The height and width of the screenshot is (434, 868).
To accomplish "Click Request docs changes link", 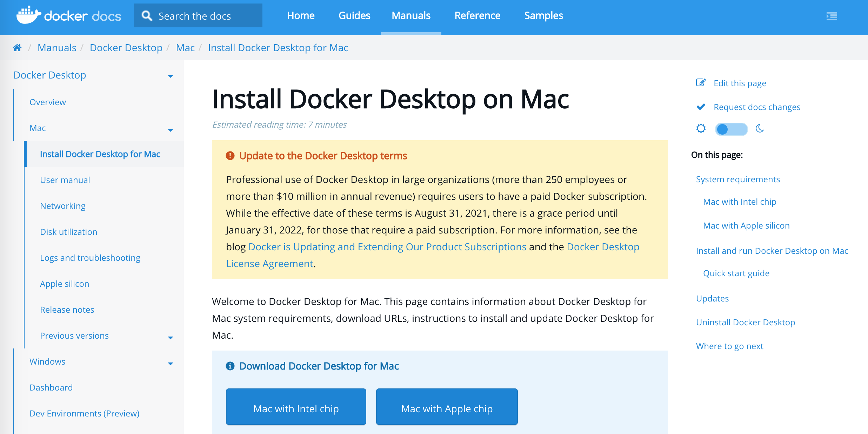I will click(757, 107).
